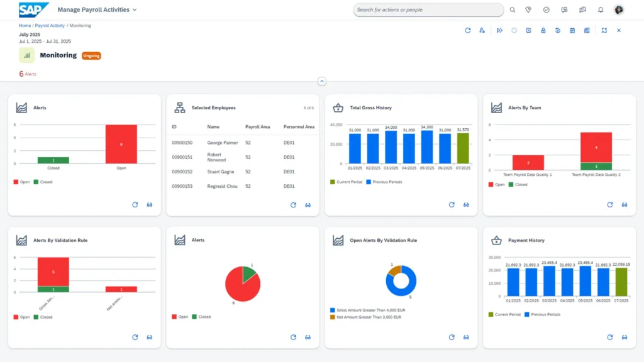The width and height of the screenshot is (644, 362).
Task: Focus the 'Search for actions or people' field
Action: pyautogui.click(x=428, y=10)
